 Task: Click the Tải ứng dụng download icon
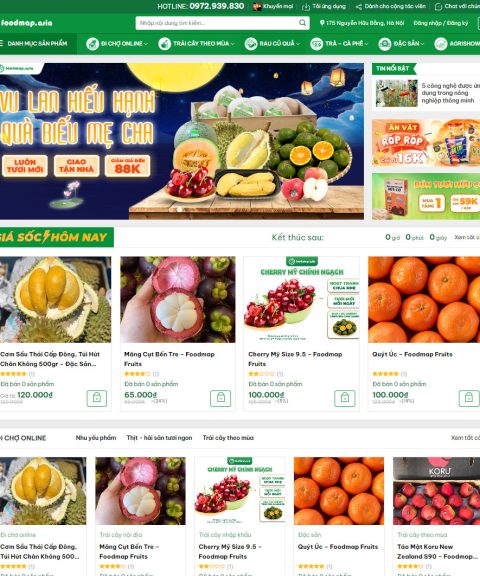tap(306, 7)
